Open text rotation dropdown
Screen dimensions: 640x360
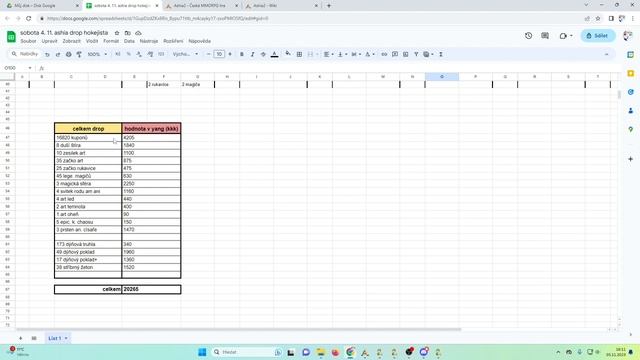tap(369, 54)
